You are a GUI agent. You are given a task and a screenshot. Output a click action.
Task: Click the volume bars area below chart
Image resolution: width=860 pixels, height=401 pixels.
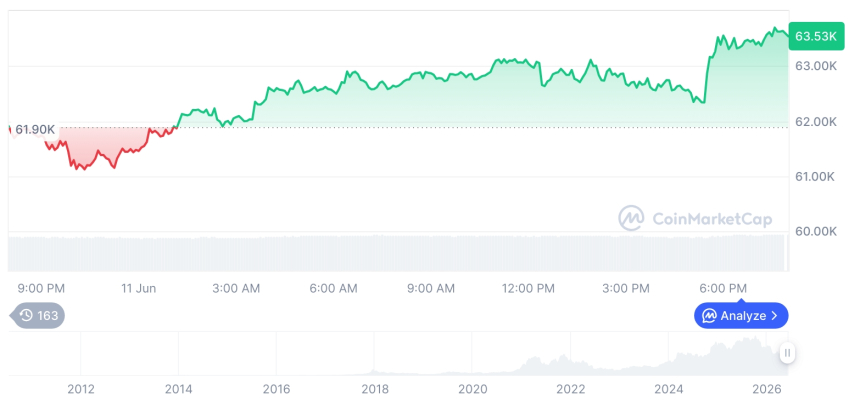398,253
